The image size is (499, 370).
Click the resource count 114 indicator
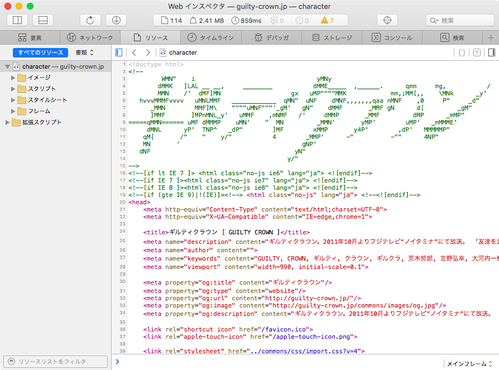pos(171,21)
